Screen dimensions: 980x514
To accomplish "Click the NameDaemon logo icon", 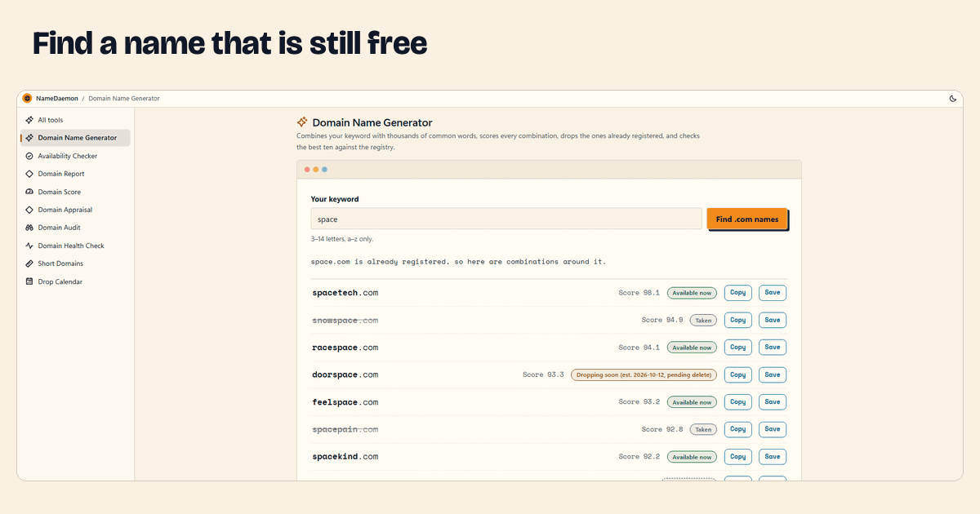I will [x=27, y=99].
